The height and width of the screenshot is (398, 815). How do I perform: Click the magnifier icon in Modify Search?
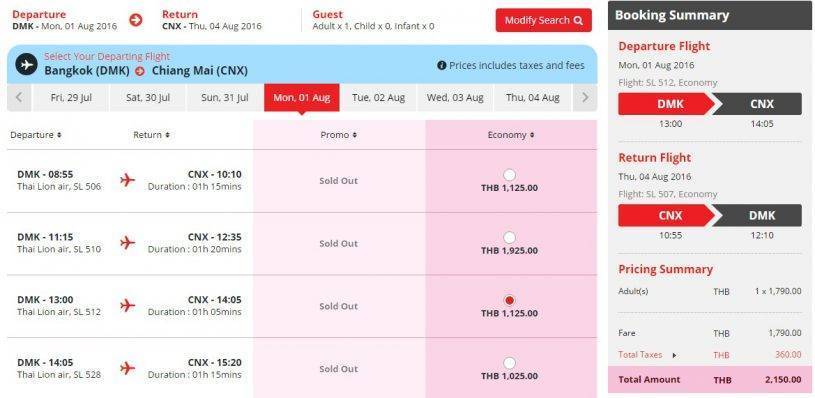578,21
